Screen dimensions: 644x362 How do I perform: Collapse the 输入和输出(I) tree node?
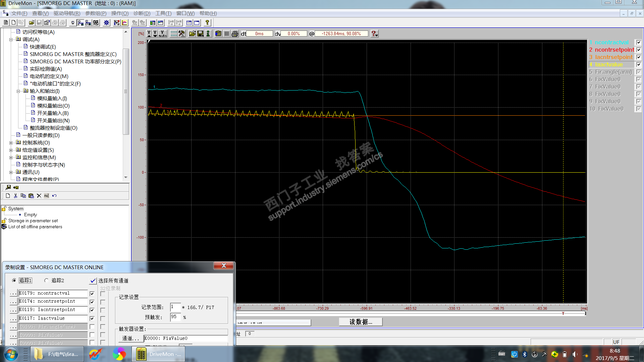click(18, 91)
